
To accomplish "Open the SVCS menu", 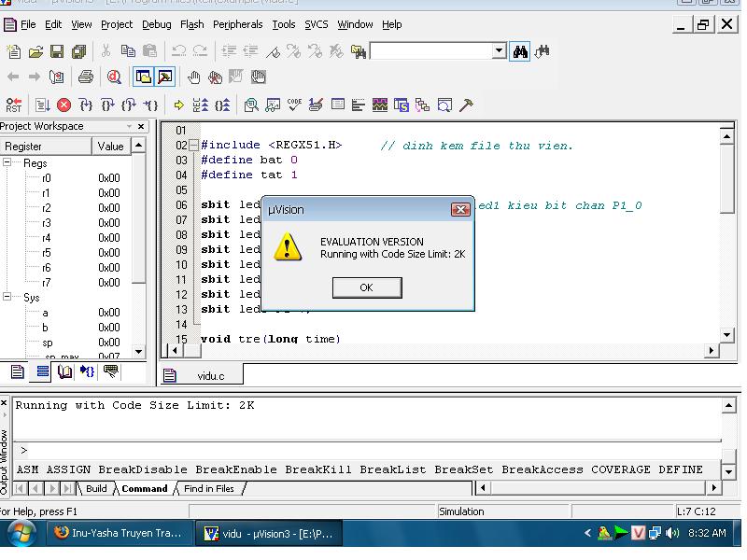I will [x=317, y=24].
